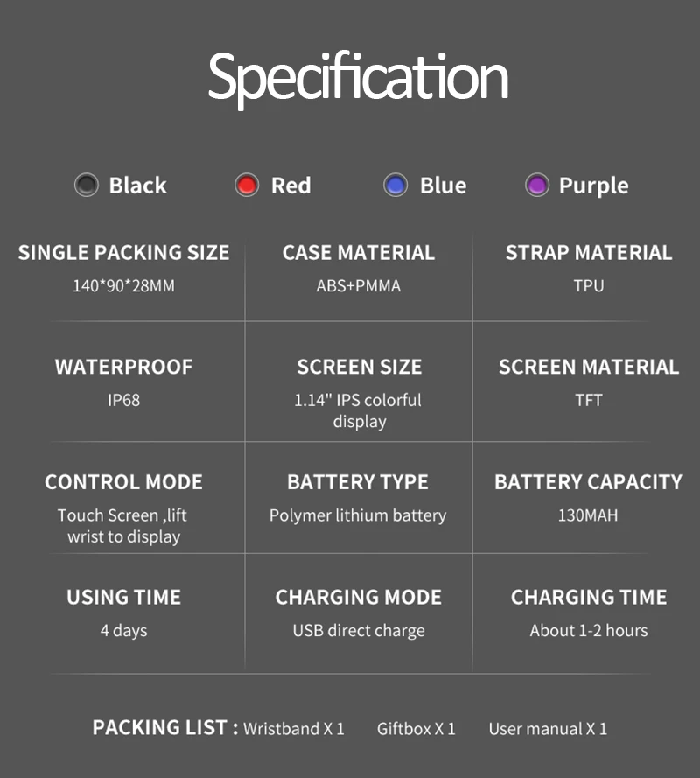
Task: Click the SCREEN SIZE heading
Action: tap(359, 367)
